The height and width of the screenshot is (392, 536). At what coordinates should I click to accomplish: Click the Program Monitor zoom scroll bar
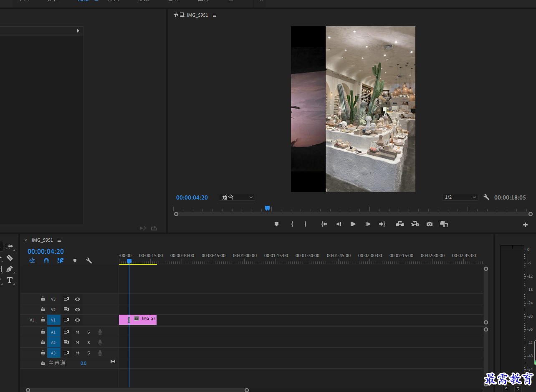click(353, 214)
